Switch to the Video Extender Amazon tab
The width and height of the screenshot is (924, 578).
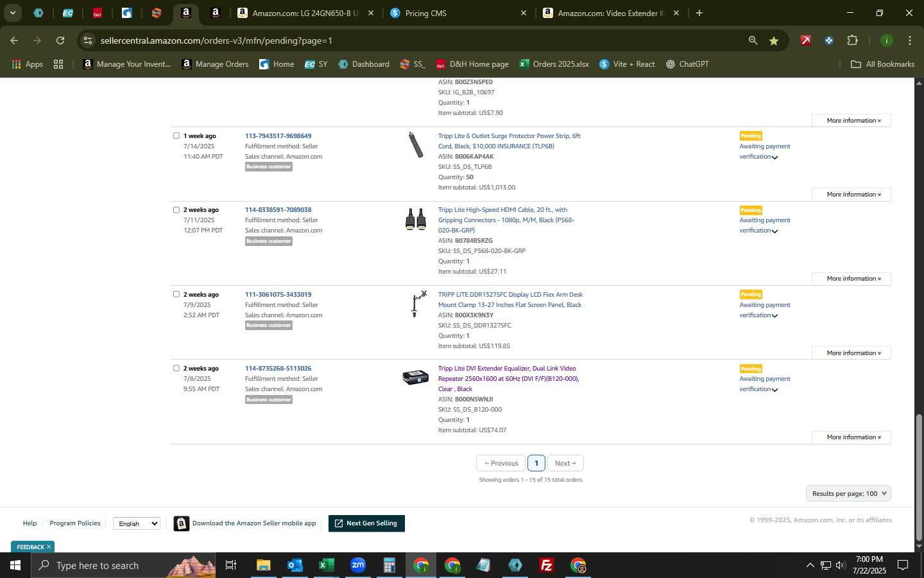coord(611,13)
